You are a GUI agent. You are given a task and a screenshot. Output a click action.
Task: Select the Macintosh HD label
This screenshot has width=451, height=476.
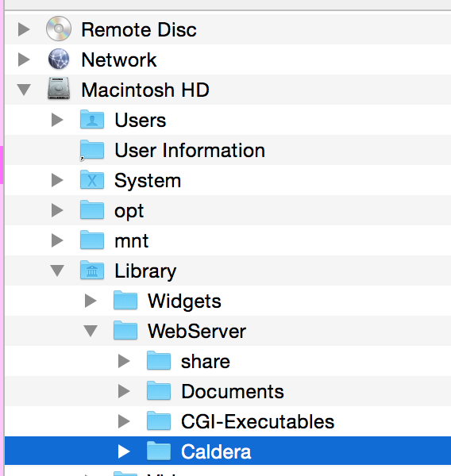[145, 90]
